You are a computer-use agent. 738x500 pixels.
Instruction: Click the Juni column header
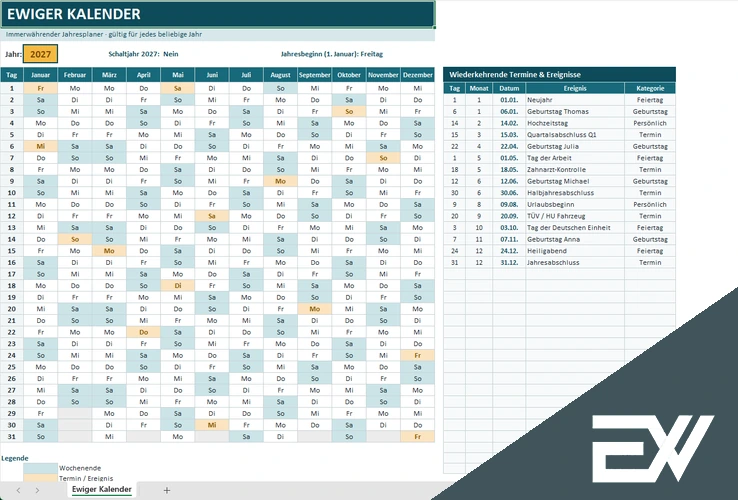[x=212, y=75]
